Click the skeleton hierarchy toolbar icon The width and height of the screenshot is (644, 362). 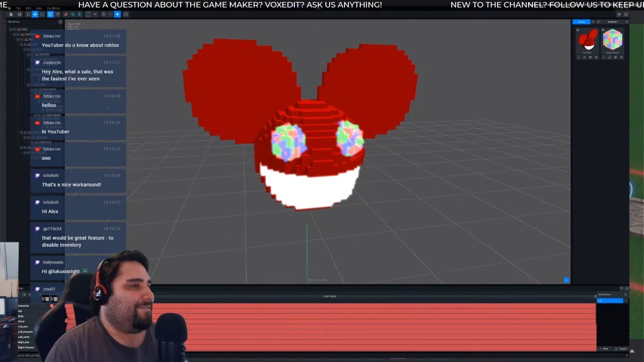coord(104,15)
